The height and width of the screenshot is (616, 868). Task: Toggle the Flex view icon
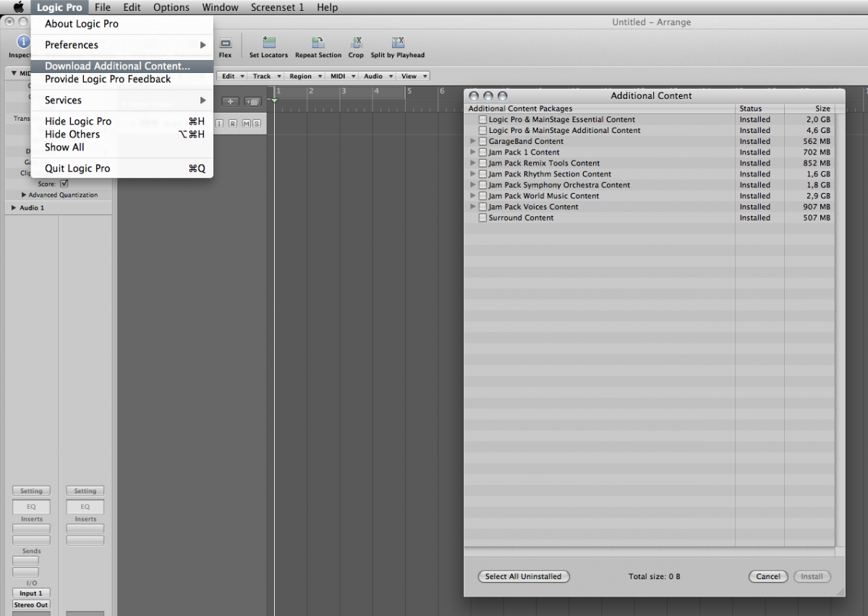225,43
